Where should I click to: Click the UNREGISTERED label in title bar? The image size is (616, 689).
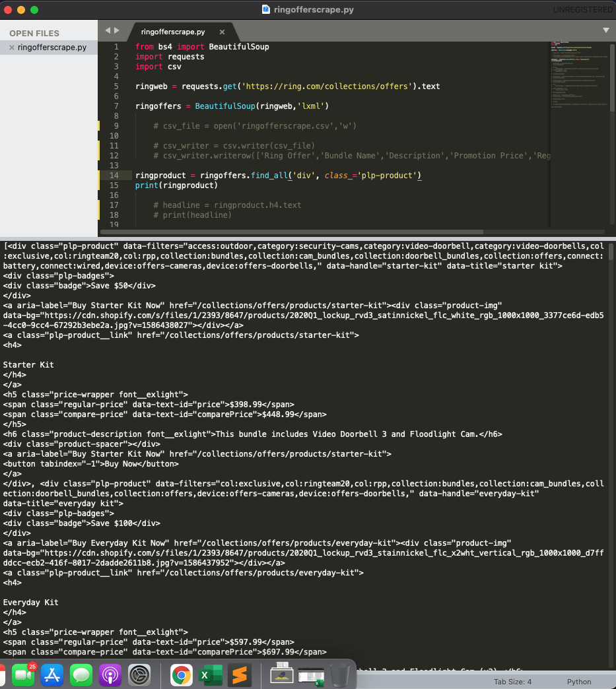click(582, 10)
